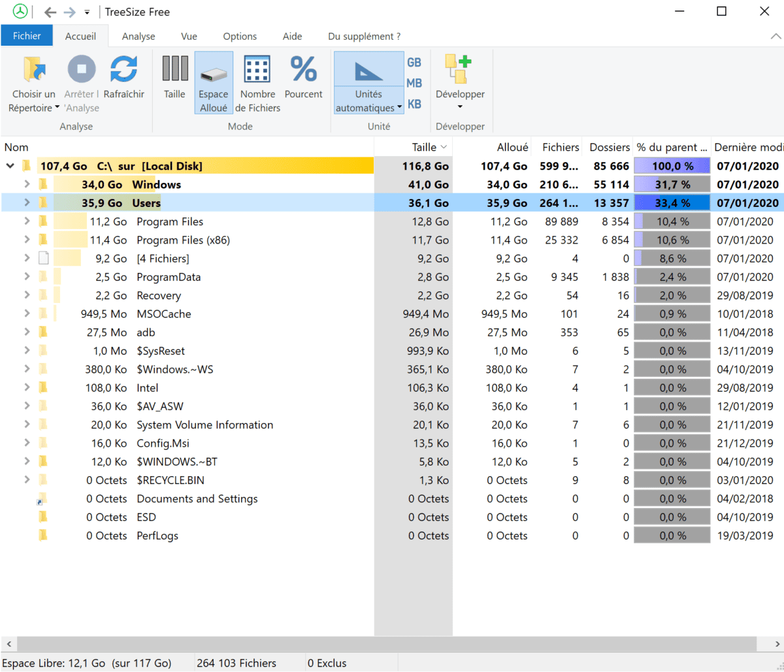
Task: Sort by the Taille column header
Action: pos(424,148)
